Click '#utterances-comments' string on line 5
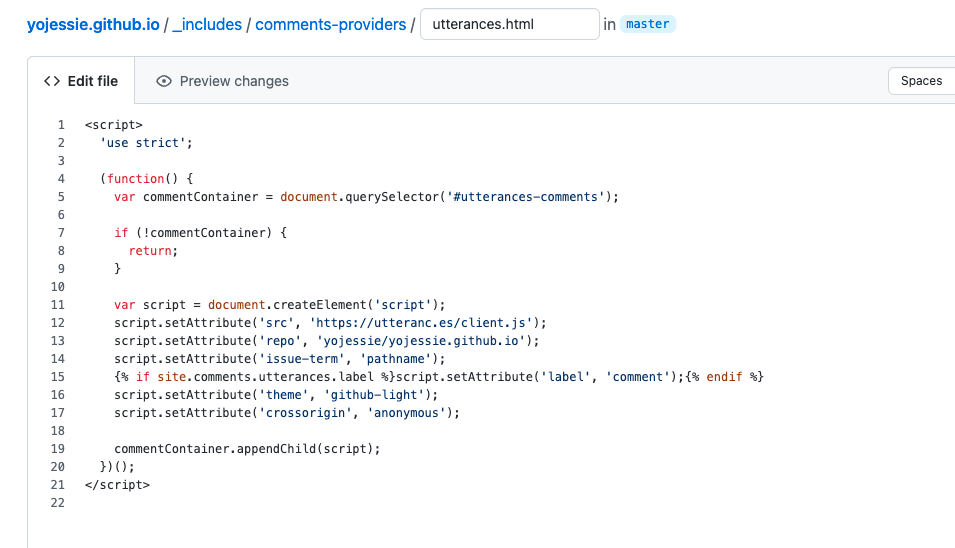Image resolution: width=955 pixels, height=548 pixels. point(526,197)
